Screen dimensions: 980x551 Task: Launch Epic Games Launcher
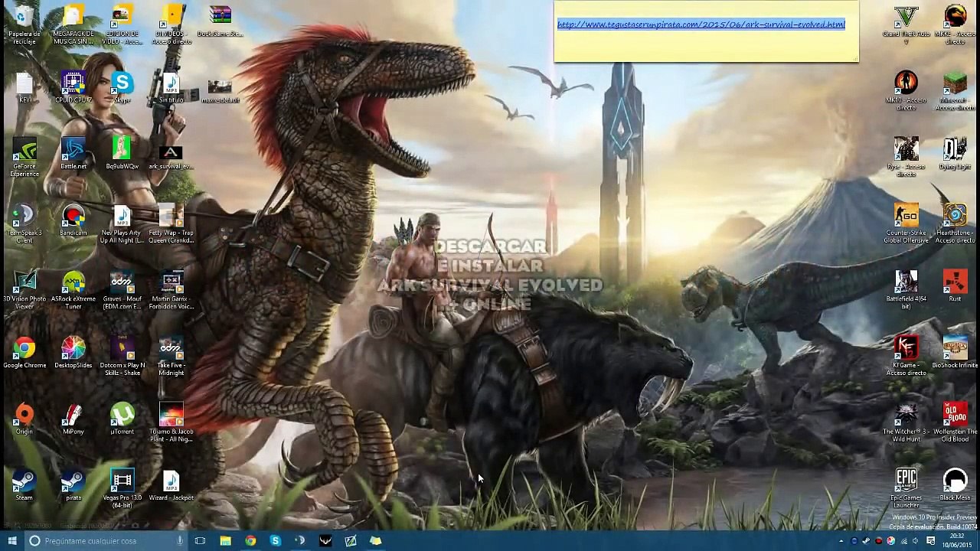906,490
